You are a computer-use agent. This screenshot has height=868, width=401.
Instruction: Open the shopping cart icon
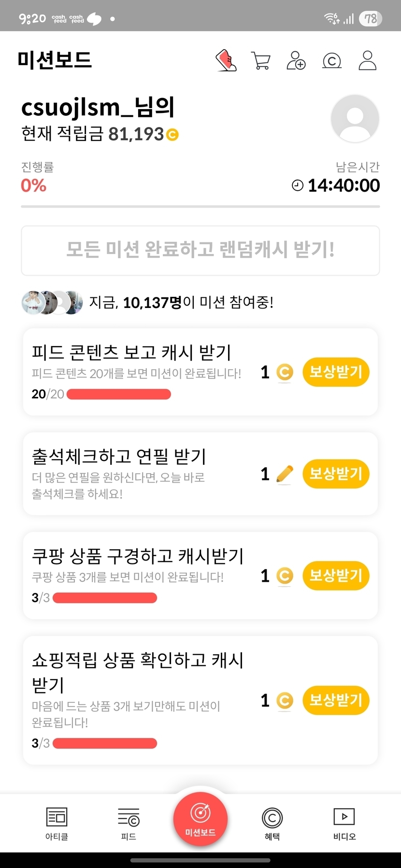[261, 61]
